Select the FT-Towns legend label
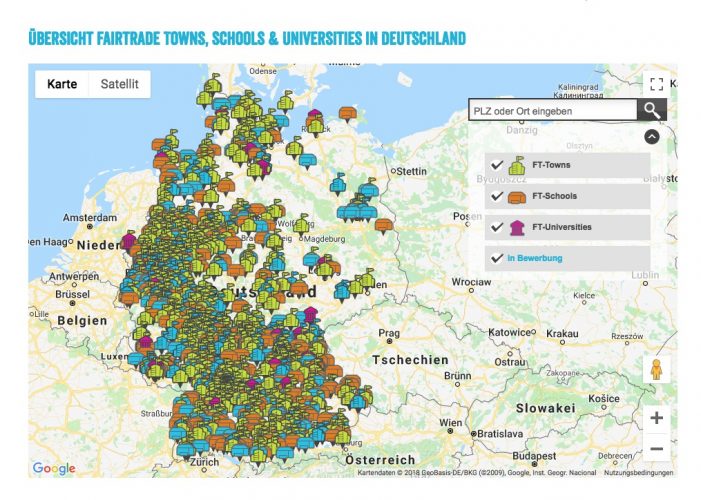Viewport: 701px width, 500px height. pyautogui.click(x=551, y=165)
